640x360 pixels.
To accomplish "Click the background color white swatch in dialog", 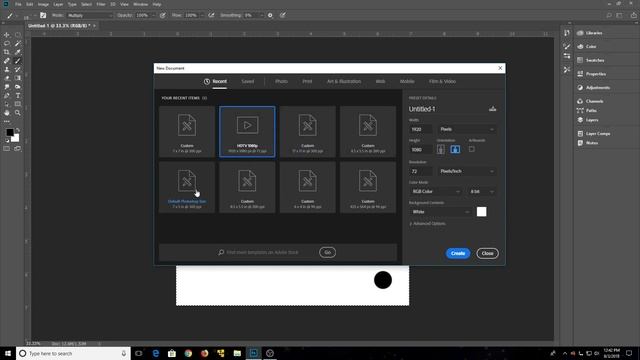I will [482, 212].
